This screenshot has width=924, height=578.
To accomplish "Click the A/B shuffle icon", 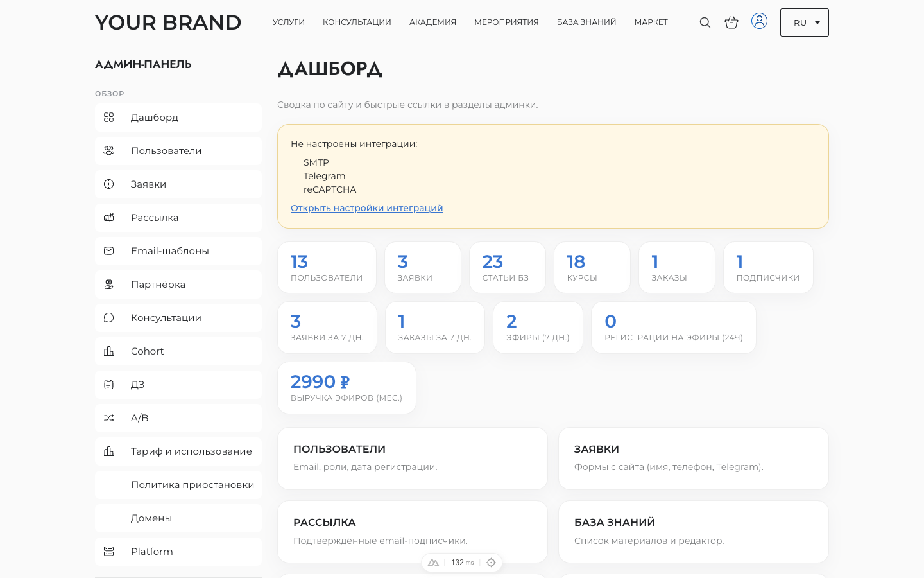I will pos(109,418).
